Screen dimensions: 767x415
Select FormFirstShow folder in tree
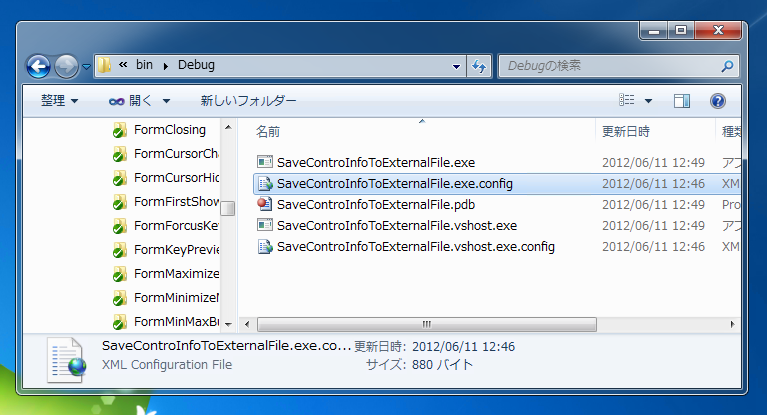pyautogui.click(x=177, y=202)
